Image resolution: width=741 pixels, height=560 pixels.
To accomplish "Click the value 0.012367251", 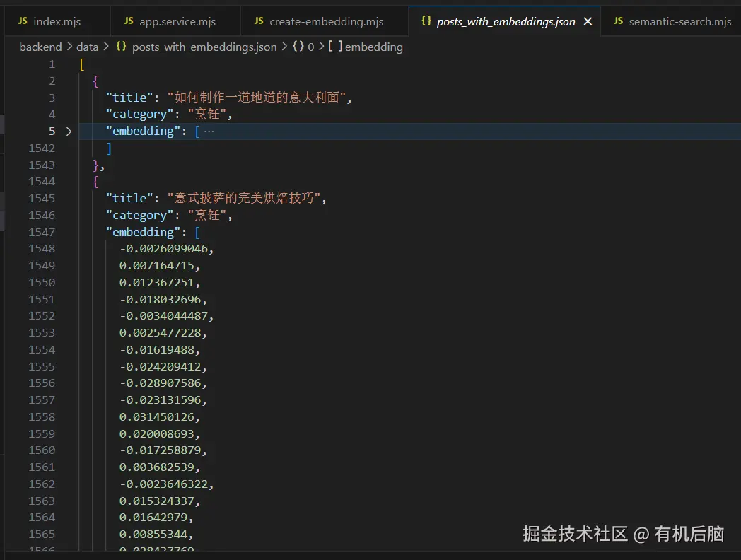I will click(x=157, y=283).
